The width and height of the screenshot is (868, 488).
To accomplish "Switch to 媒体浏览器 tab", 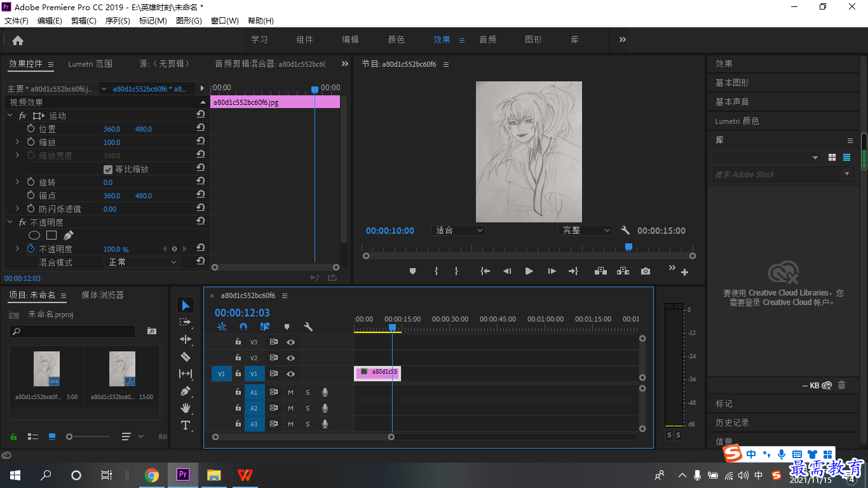I will pyautogui.click(x=102, y=295).
